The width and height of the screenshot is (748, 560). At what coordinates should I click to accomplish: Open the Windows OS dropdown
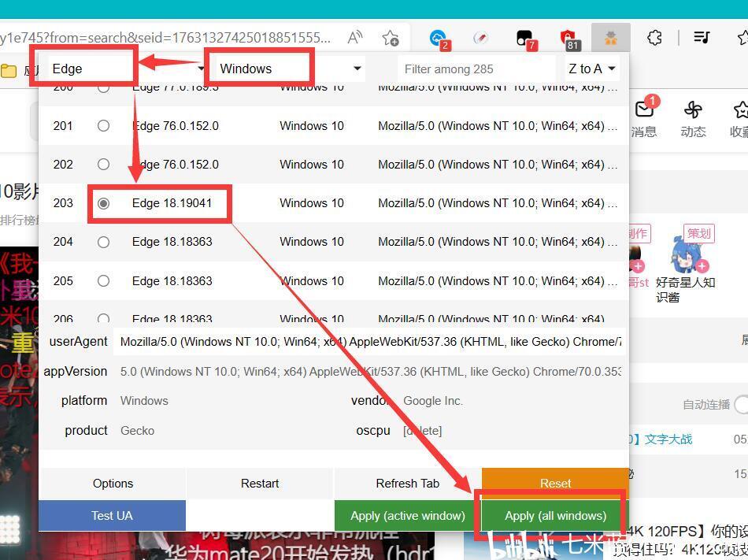(289, 69)
